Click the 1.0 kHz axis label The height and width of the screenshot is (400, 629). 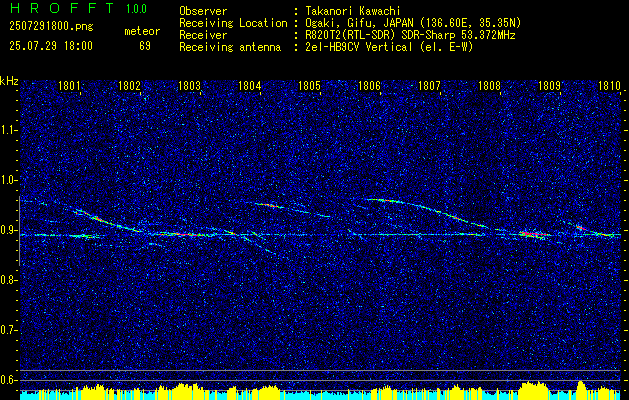tap(8, 180)
